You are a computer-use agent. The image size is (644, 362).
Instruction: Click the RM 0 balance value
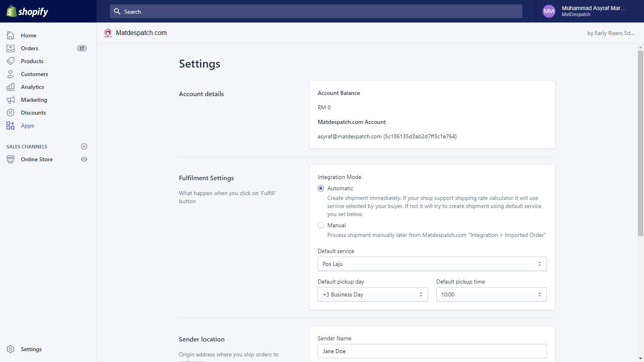click(x=324, y=107)
